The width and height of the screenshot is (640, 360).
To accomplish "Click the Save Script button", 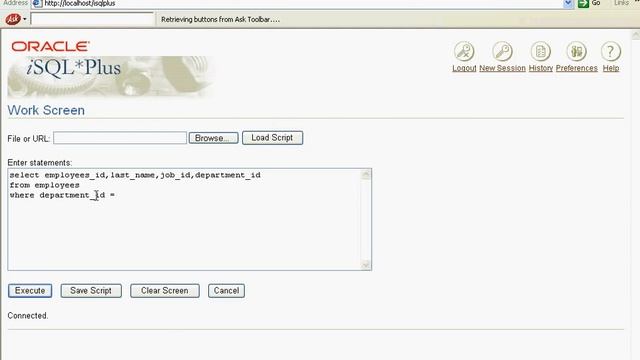I will point(91,291).
